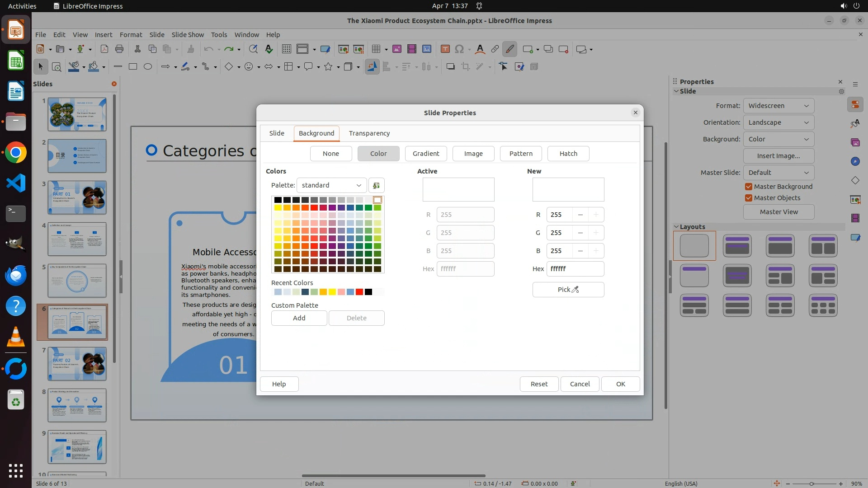
Task: Open the Gallery sidebar icon
Action: point(855,142)
